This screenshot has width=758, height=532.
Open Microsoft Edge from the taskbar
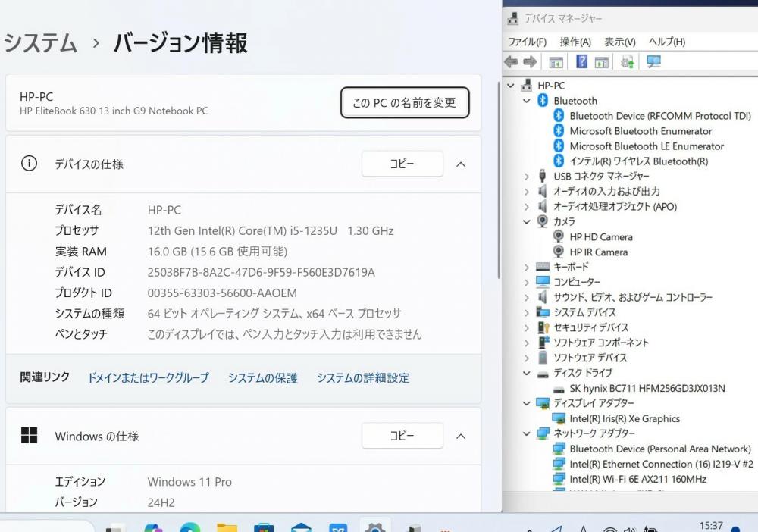[190, 527]
